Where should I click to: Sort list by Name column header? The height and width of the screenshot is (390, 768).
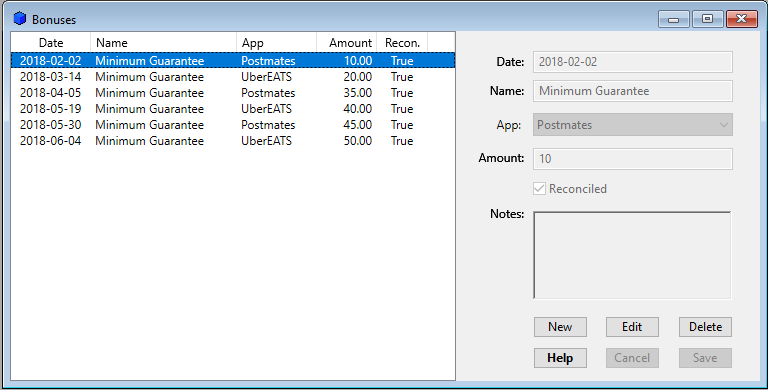click(x=164, y=43)
